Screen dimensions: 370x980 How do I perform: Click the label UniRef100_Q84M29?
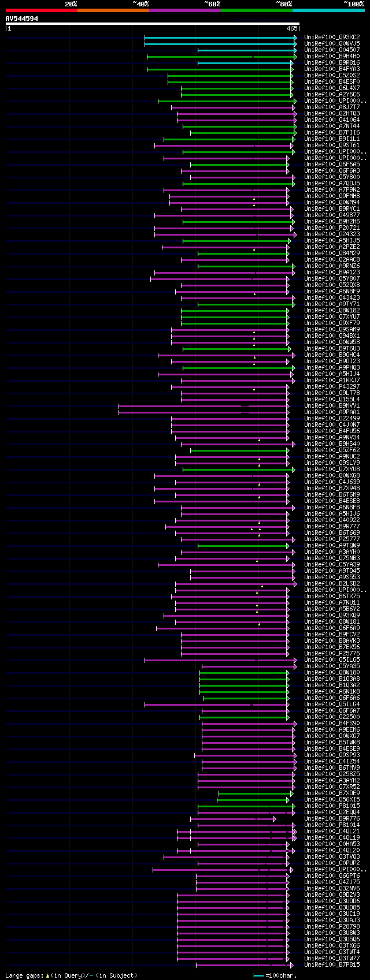click(x=332, y=254)
